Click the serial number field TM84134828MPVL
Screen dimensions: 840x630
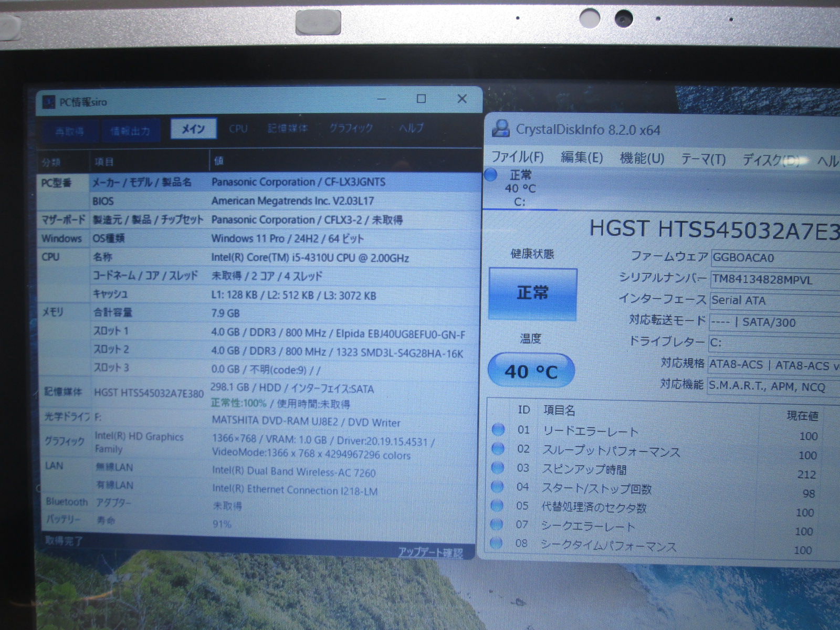[775, 279]
